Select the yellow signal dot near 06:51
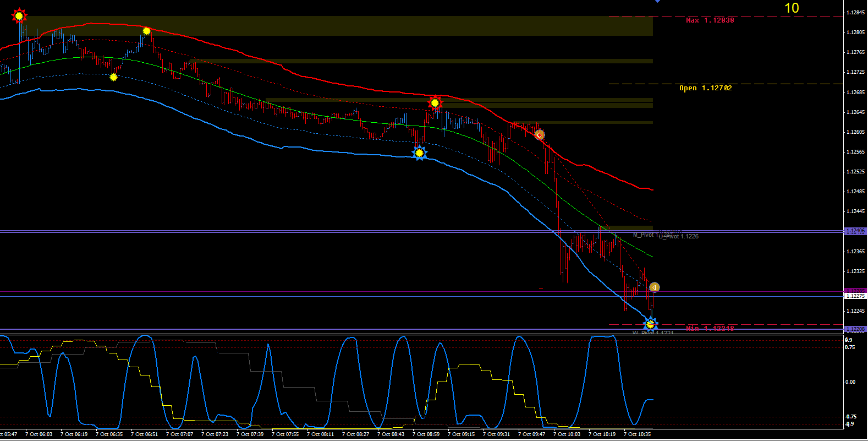Viewport: 868px width, 441px height. click(x=146, y=31)
